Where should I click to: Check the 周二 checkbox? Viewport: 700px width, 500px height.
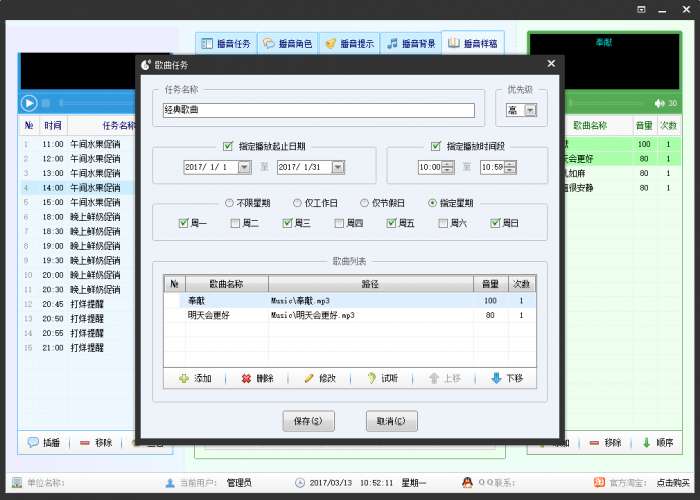(235, 223)
